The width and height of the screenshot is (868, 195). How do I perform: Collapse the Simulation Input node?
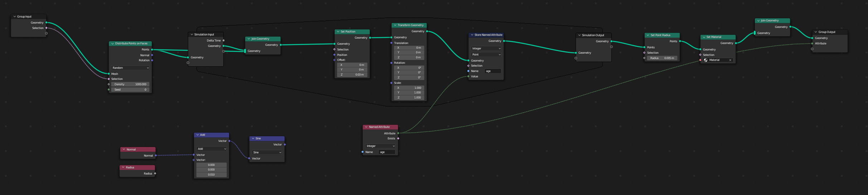[x=191, y=34]
